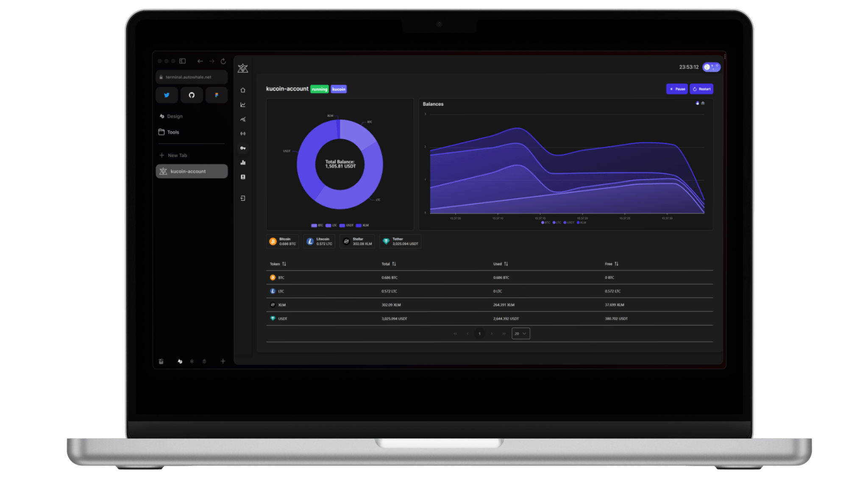Select the Stellar 302.09 XLM card
This screenshot has height=485, width=868.
[x=357, y=242]
